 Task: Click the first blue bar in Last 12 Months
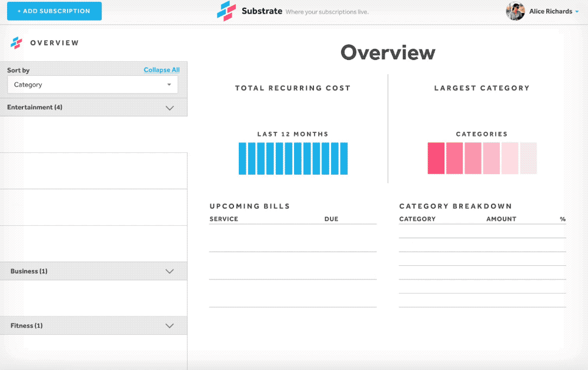(242, 159)
